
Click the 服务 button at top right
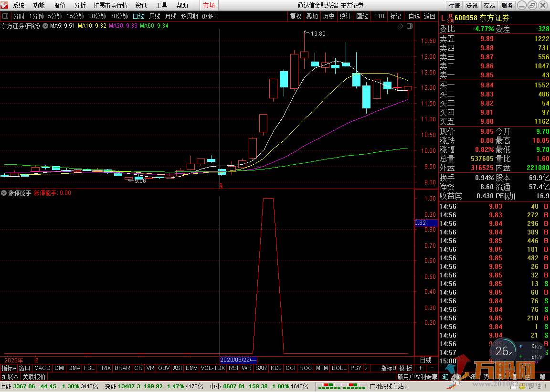pos(507,5)
